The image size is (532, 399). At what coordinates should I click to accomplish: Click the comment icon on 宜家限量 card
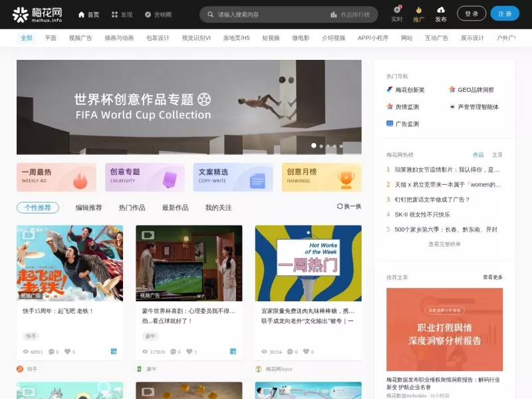point(290,352)
